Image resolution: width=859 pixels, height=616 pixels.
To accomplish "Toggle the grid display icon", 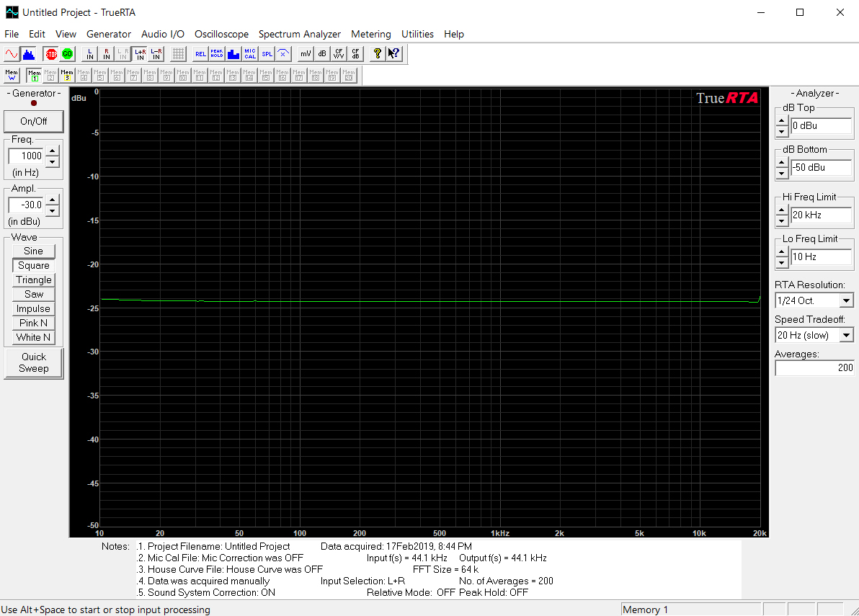I will coord(178,53).
